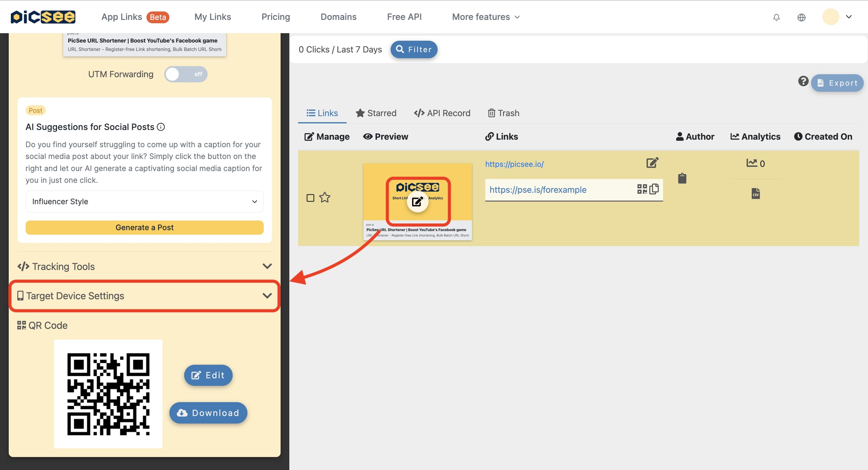The width and height of the screenshot is (868, 470).
Task: Open My Links page
Action: pos(212,17)
